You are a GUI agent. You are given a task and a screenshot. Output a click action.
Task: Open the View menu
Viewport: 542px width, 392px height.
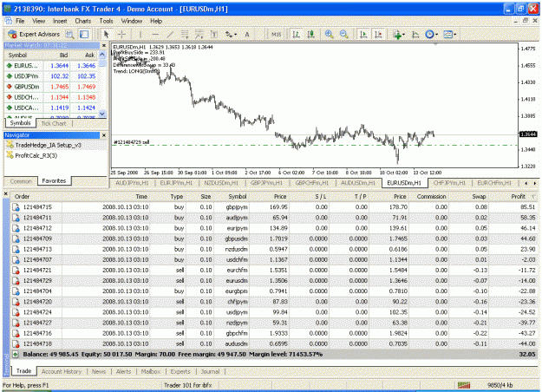pyautogui.click(x=39, y=21)
